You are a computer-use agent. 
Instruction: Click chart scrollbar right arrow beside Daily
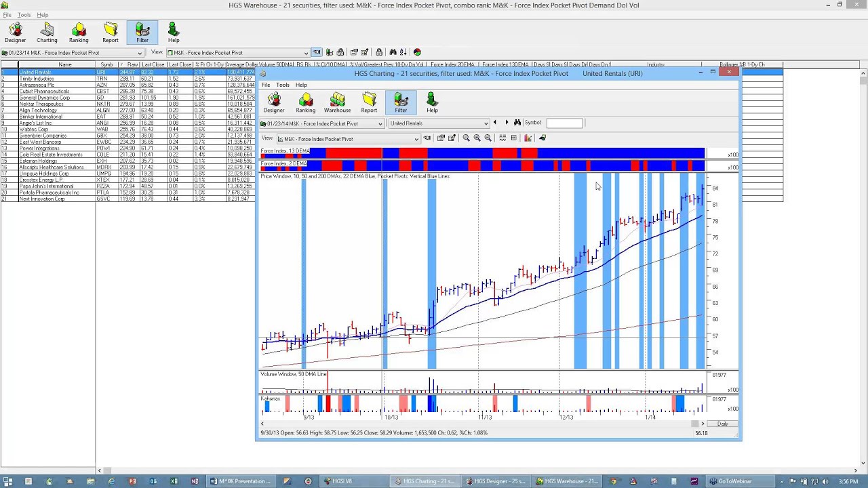coord(703,424)
